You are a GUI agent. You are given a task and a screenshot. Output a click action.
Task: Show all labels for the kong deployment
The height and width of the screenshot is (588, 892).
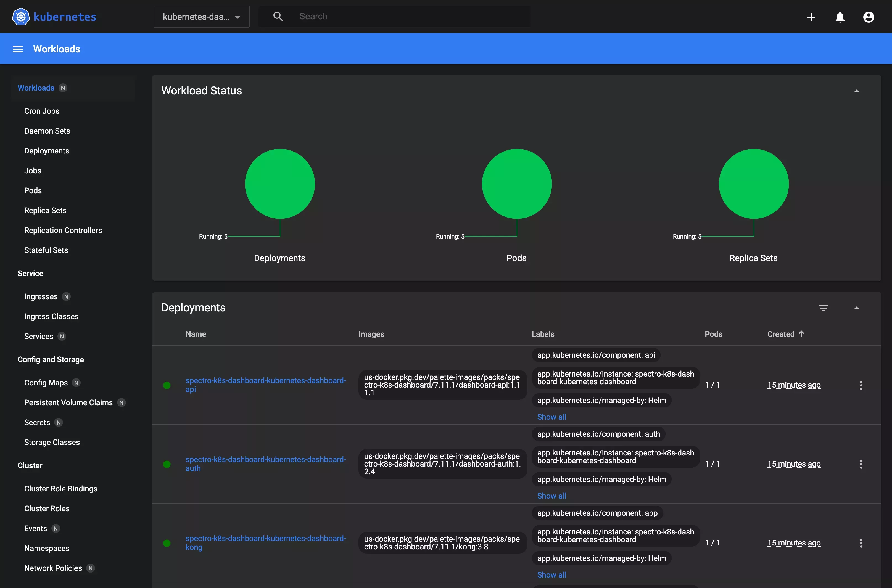pos(551,574)
